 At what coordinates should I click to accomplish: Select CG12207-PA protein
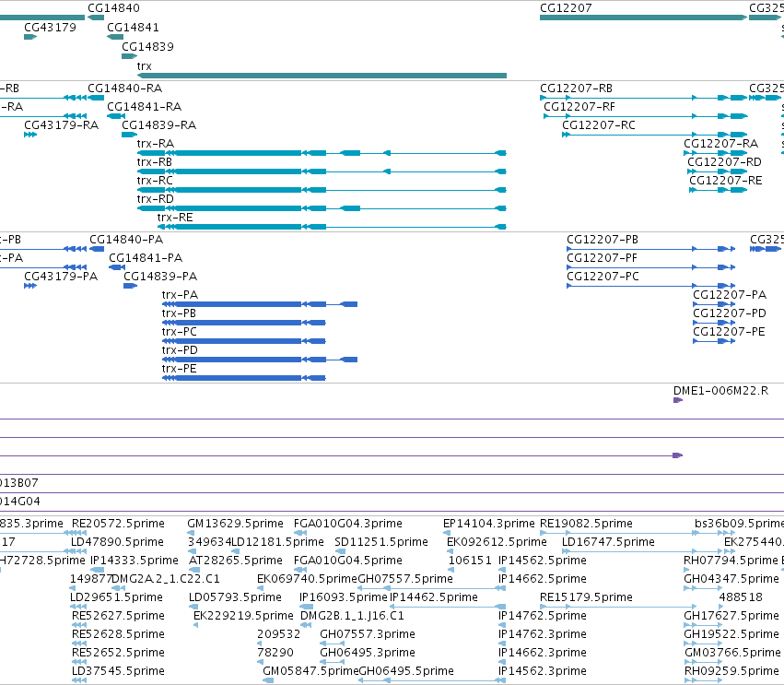pos(714,304)
